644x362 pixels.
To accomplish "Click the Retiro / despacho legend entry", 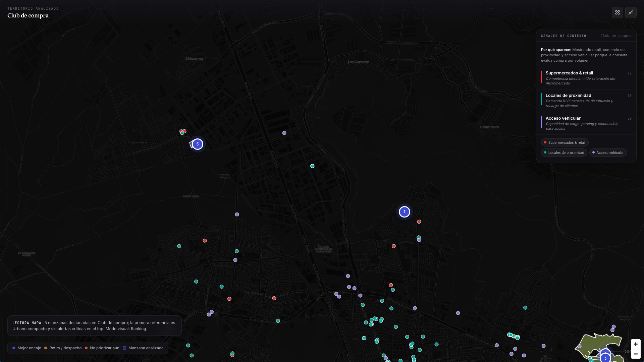I will click(63, 348).
